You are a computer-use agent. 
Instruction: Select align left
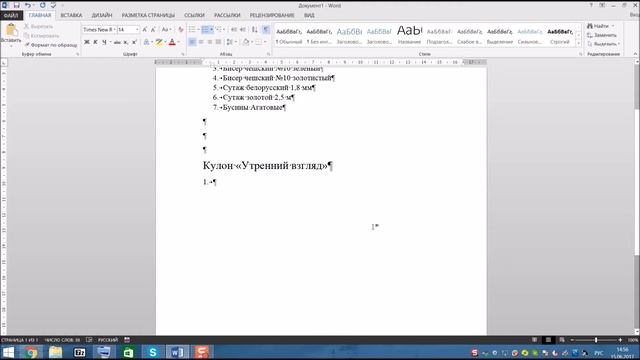coord(192,42)
